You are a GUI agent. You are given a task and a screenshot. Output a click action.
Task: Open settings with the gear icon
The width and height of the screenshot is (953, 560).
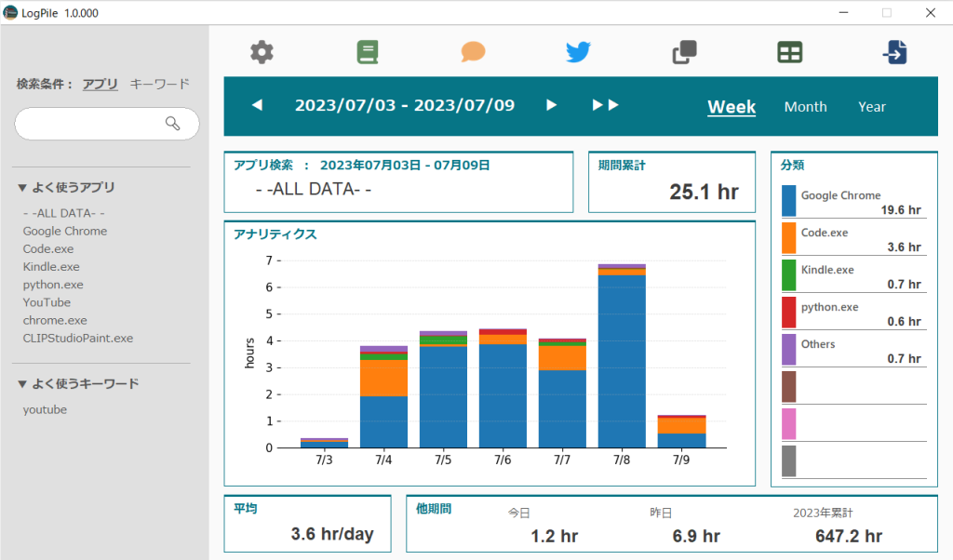262,52
